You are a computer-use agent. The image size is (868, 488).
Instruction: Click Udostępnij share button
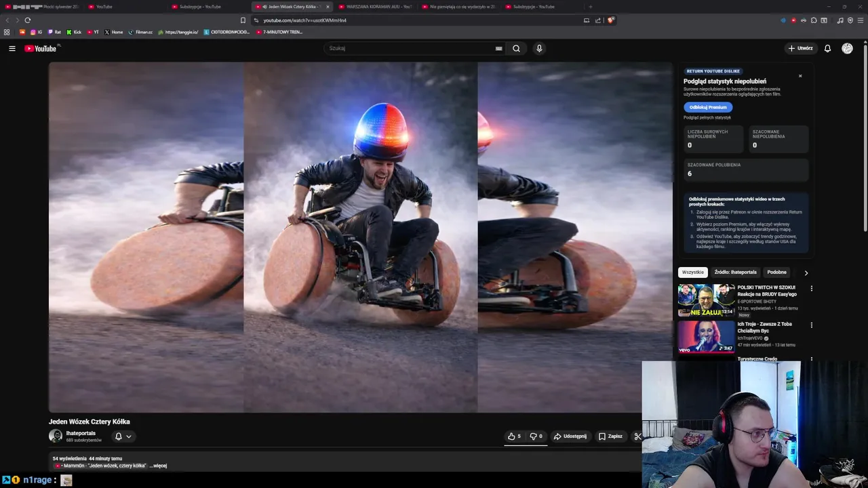click(570, 436)
